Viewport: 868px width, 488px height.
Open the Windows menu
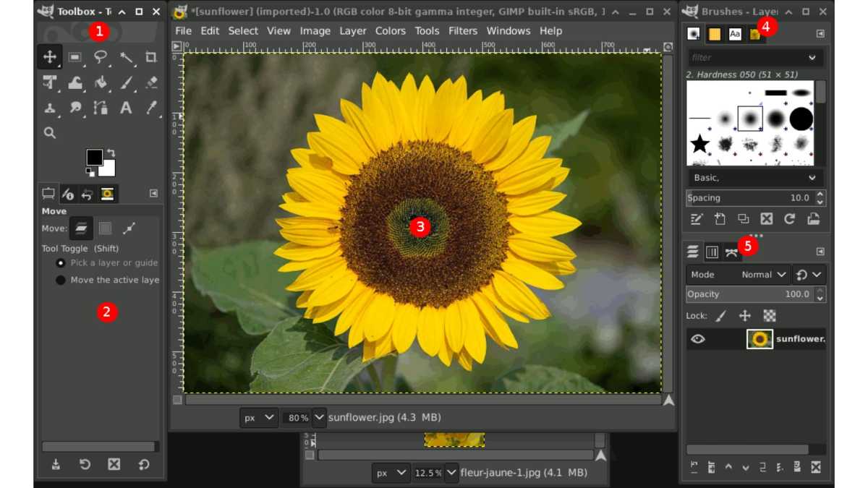[509, 31]
